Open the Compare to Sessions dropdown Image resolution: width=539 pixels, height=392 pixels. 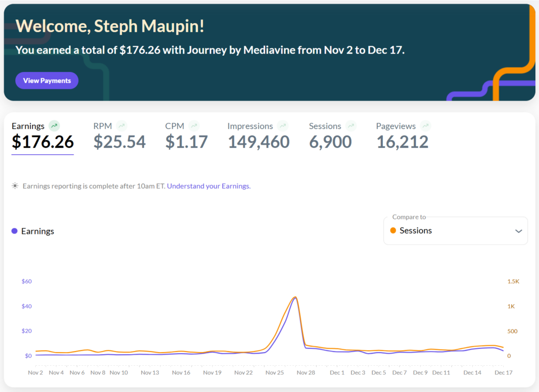point(455,230)
